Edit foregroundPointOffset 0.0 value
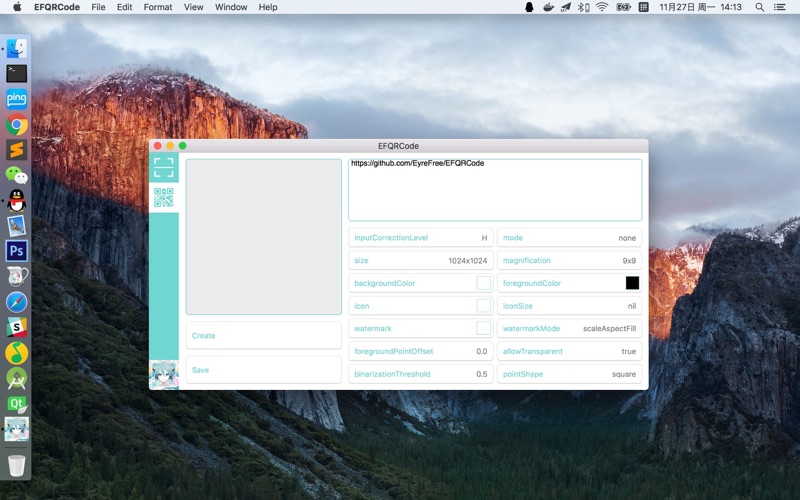Viewport: 800px width, 500px height. [x=420, y=351]
